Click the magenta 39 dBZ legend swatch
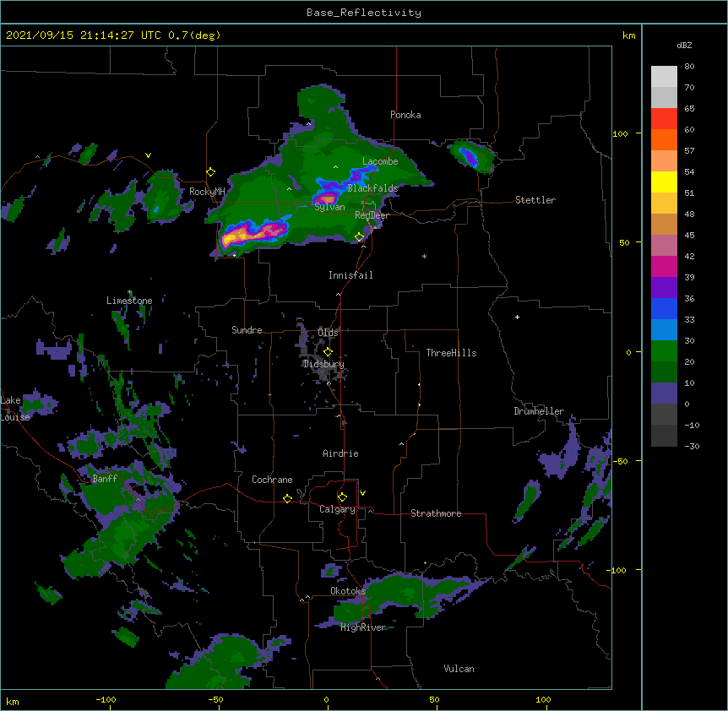 (x=664, y=266)
